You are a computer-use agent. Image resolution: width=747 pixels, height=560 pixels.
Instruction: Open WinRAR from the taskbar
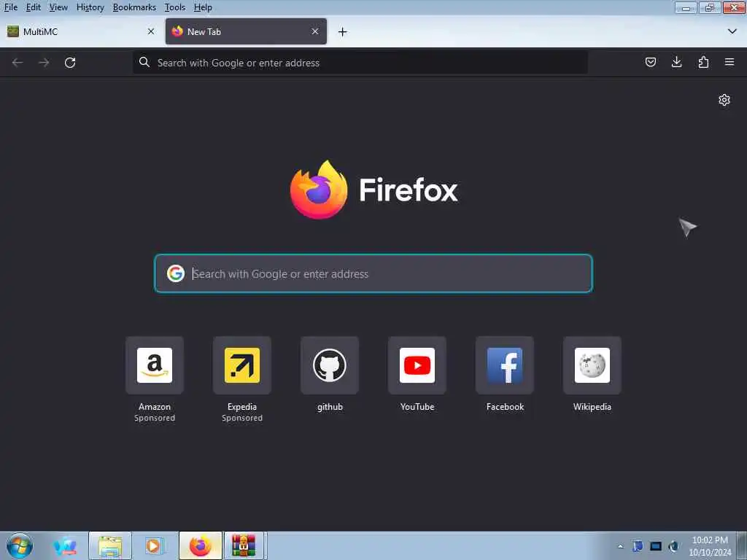pyautogui.click(x=244, y=545)
